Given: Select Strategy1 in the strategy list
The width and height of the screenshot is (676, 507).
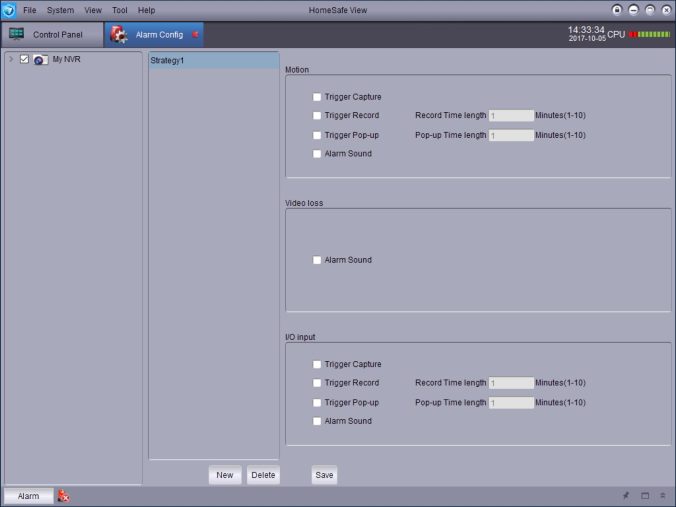Looking at the screenshot, I should [213, 61].
